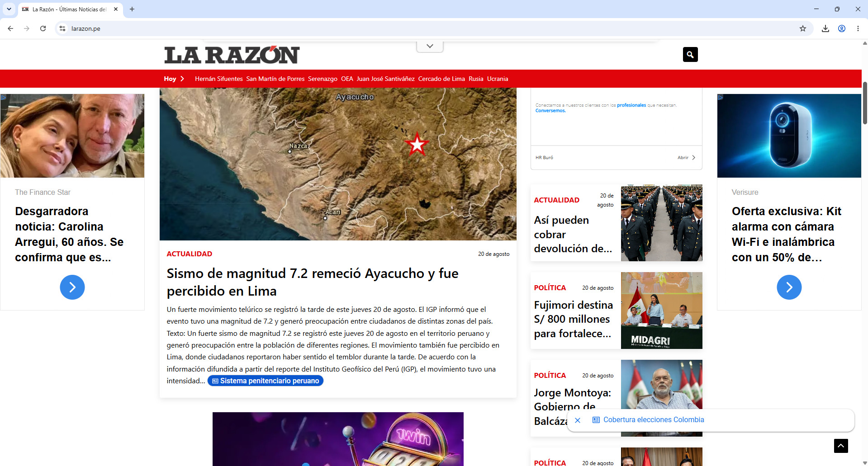Open the Verisure Oferta exclusiva ad headline
The width and height of the screenshot is (868, 466).
click(x=787, y=234)
